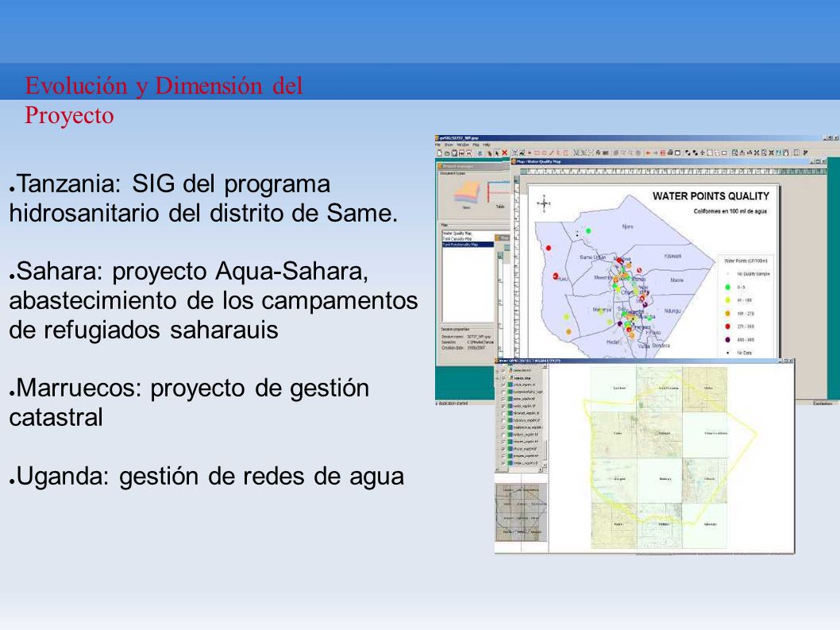
Task: Select highlighted Tank Functionality Map entry
Action: coord(468,245)
